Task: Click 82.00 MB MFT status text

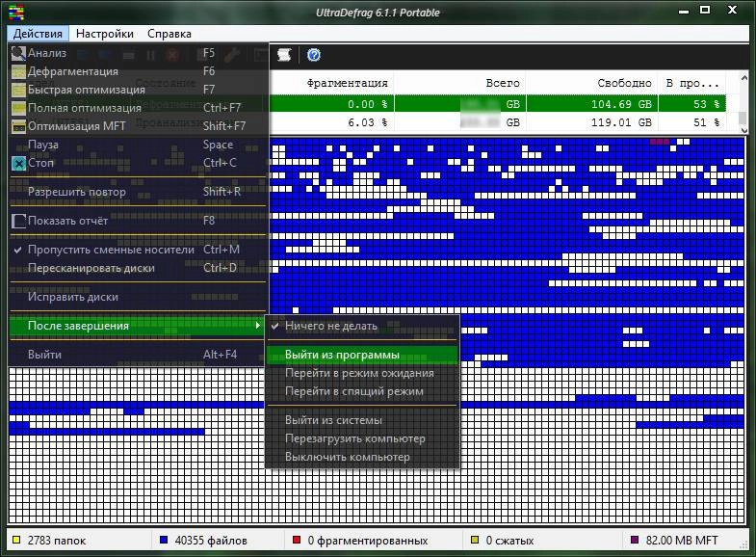Action: [682, 541]
